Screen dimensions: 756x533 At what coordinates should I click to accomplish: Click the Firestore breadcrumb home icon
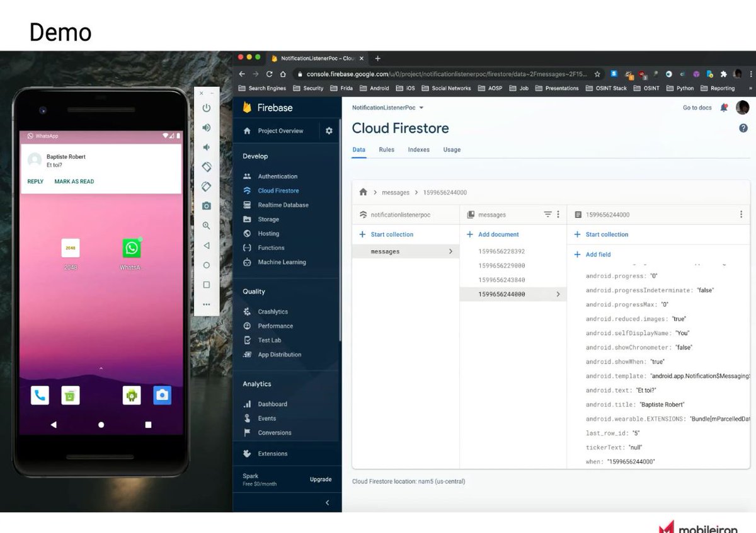[x=363, y=192]
